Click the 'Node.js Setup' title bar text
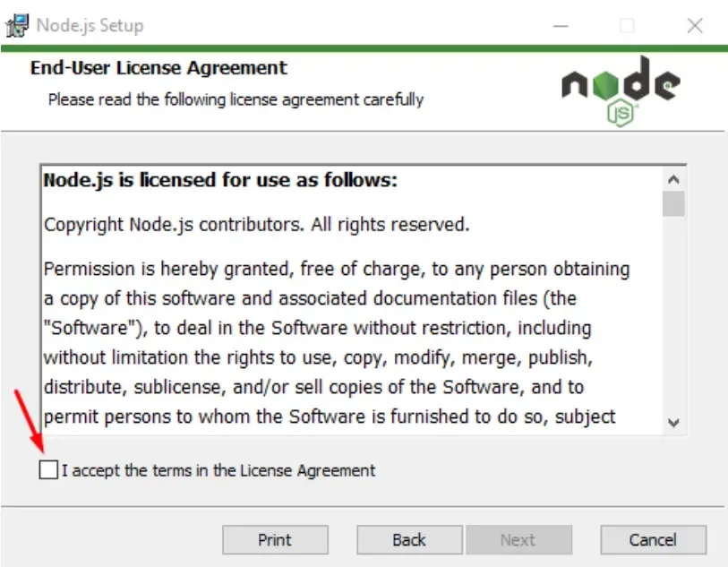Image resolution: width=728 pixels, height=567 pixels. point(90,26)
